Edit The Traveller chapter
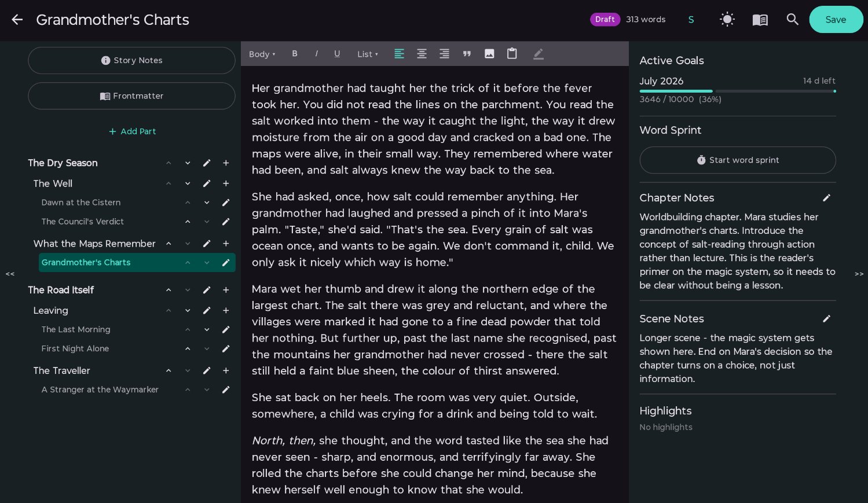The height and width of the screenshot is (503, 868). tap(207, 370)
